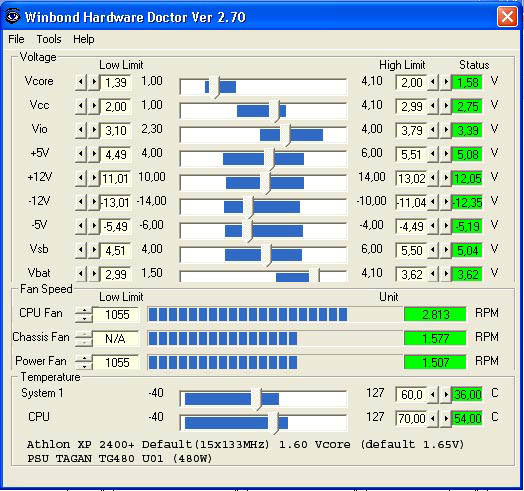Click the CPU Fan low limit field 1055
The width and height of the screenshot is (524, 491).
tap(116, 315)
